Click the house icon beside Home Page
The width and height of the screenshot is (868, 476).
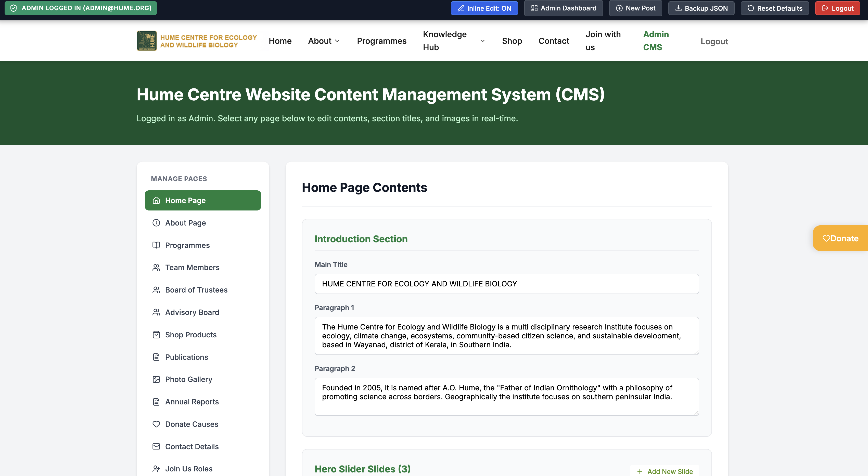(x=156, y=200)
